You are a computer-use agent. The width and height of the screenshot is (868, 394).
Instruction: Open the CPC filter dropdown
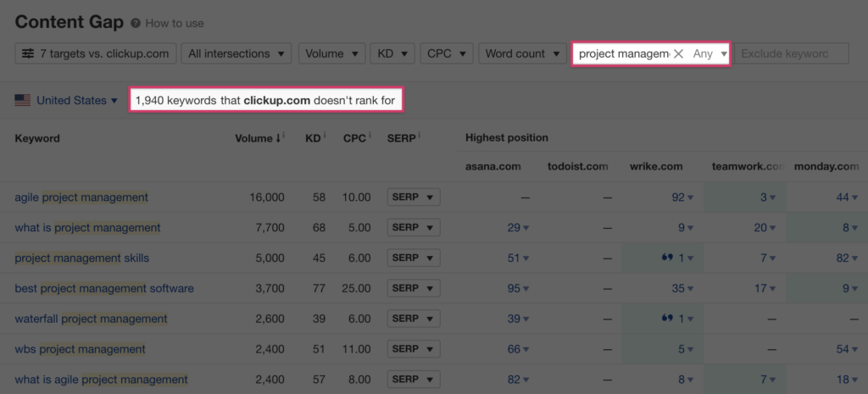[x=447, y=53]
